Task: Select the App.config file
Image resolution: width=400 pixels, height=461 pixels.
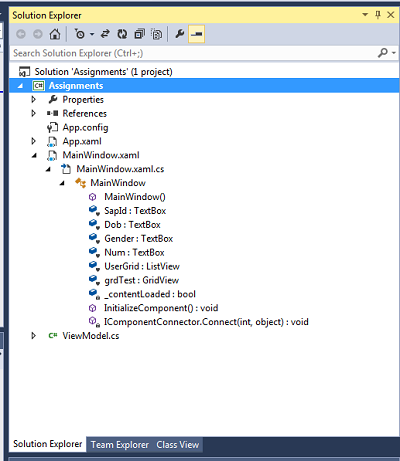Action: click(x=85, y=127)
